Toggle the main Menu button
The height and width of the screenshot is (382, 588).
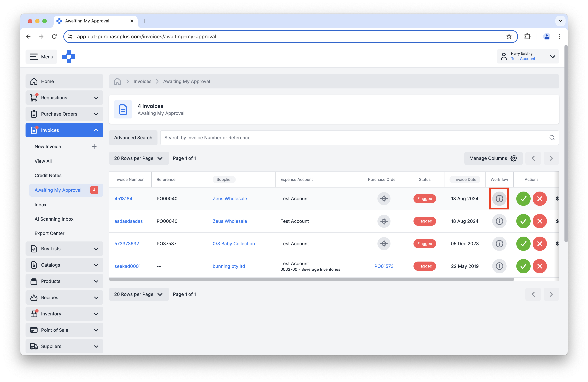click(x=41, y=57)
